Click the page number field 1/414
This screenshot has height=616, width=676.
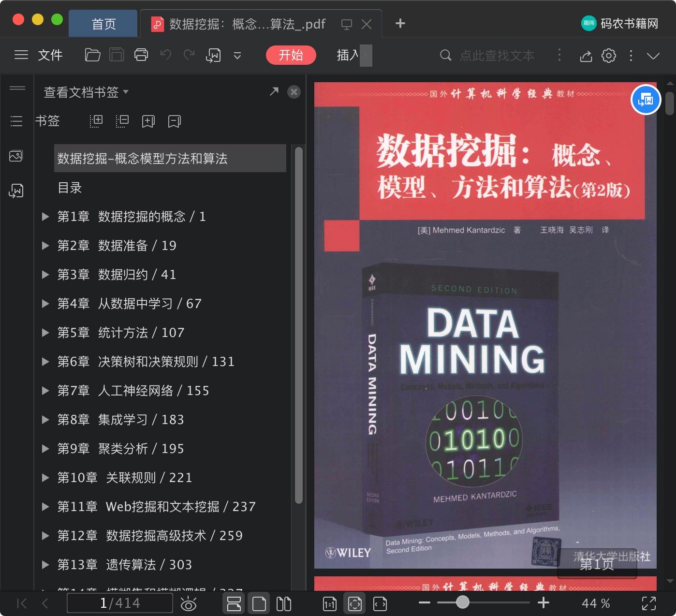pyautogui.click(x=120, y=603)
